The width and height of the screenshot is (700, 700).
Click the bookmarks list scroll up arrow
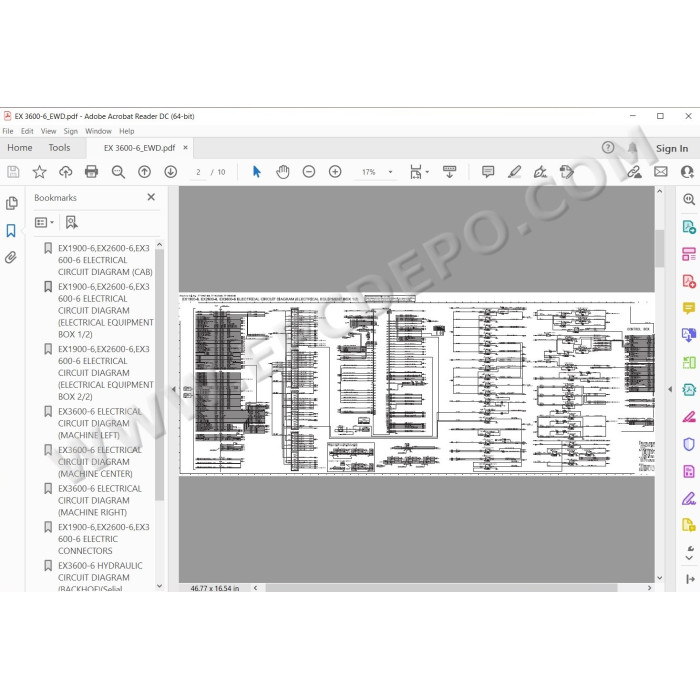160,245
